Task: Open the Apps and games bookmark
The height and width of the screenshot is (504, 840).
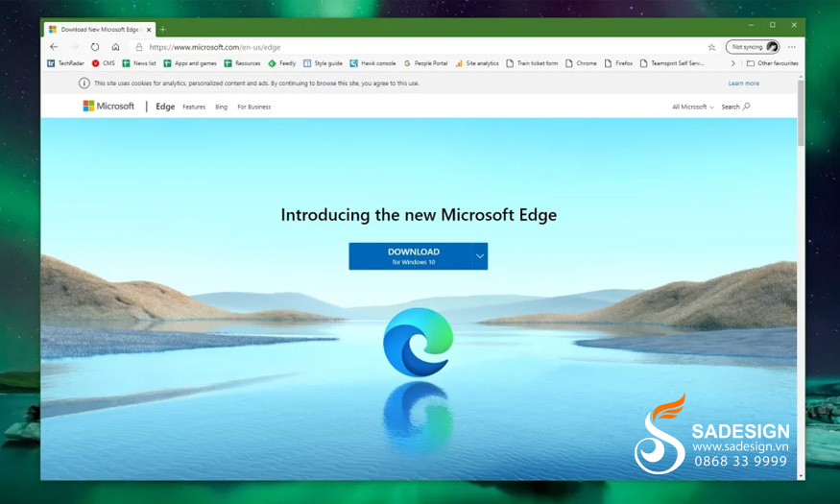Action: 190,63
